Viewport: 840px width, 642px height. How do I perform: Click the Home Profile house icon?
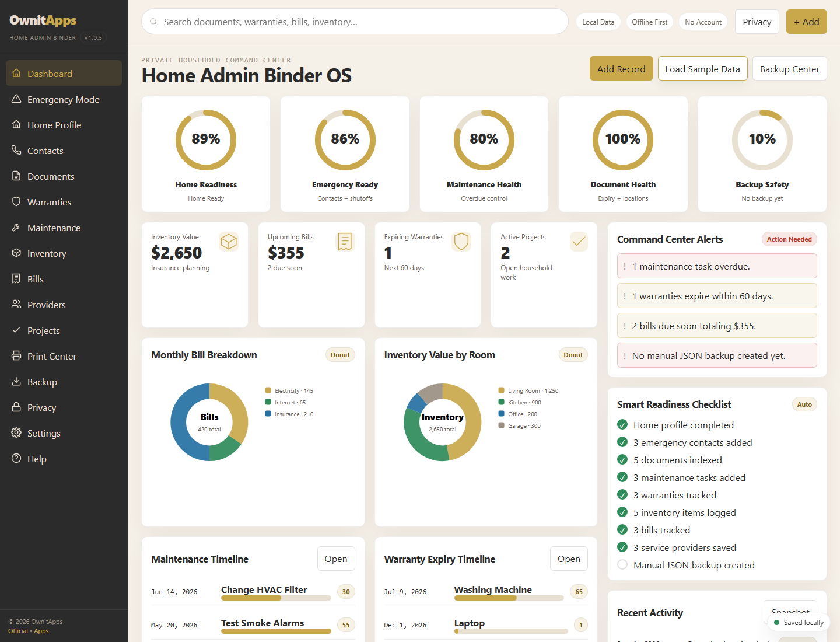point(16,125)
